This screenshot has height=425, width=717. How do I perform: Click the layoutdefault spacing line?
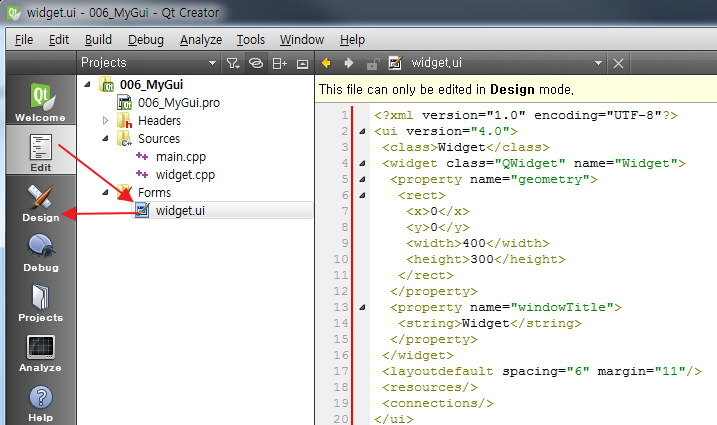click(541, 371)
